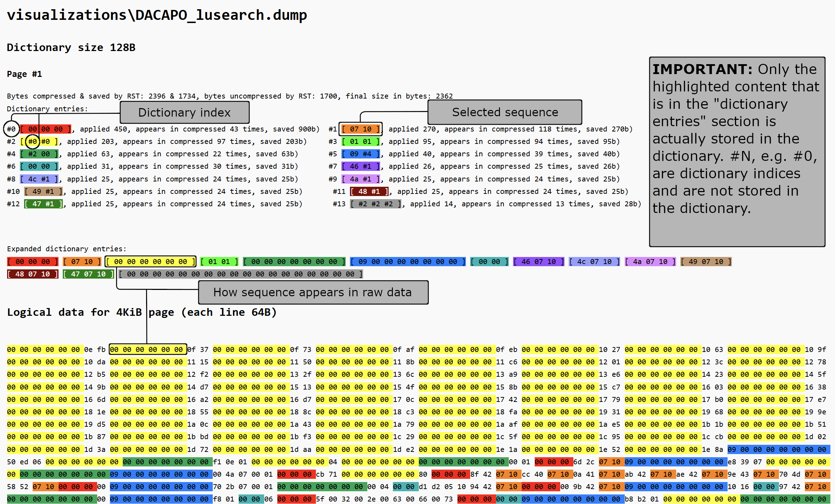This screenshot has height=504, width=835.
Task: Select the blue '09 #4' entry #5
Action: (361, 154)
